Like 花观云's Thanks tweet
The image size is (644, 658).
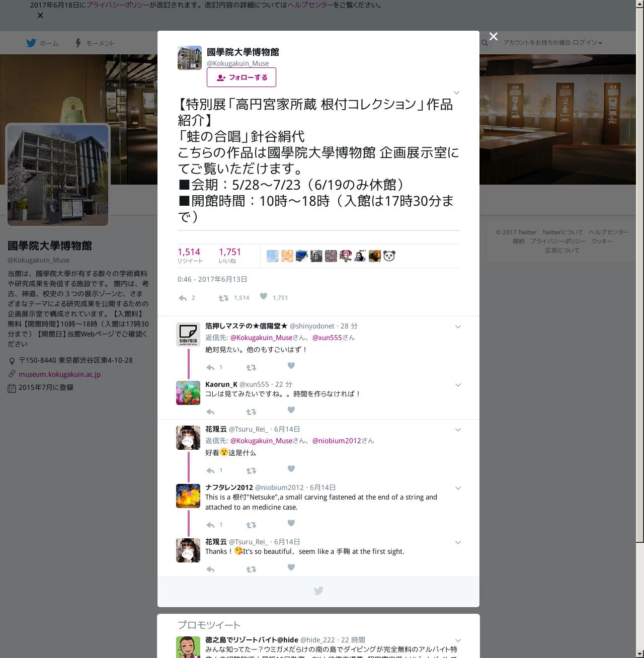click(291, 567)
